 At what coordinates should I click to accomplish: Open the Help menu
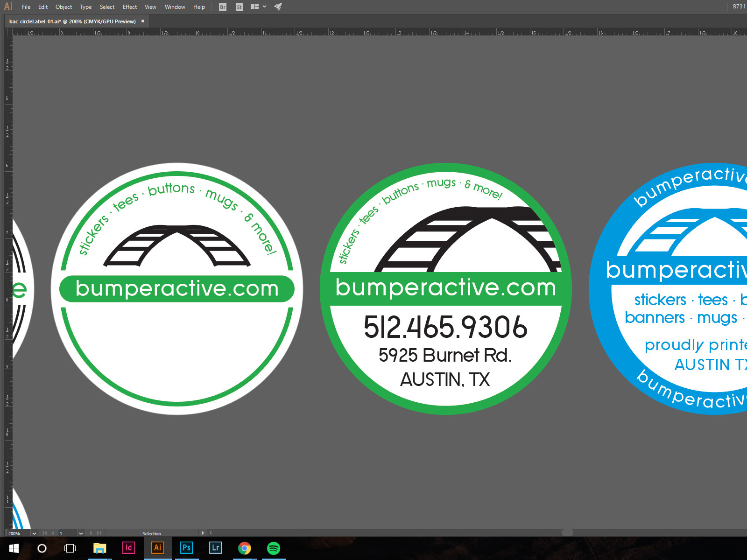[x=199, y=7]
